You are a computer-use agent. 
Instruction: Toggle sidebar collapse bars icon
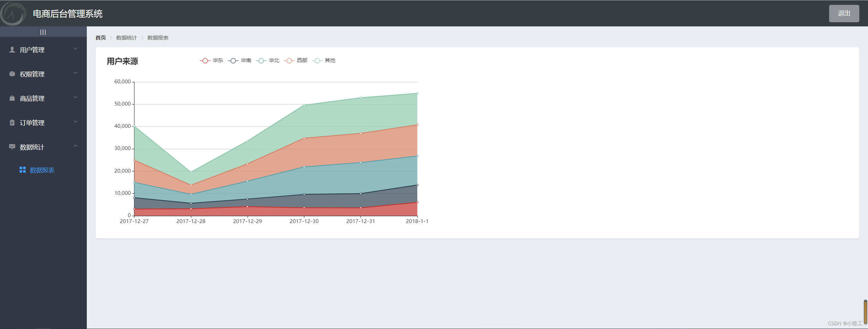click(43, 32)
